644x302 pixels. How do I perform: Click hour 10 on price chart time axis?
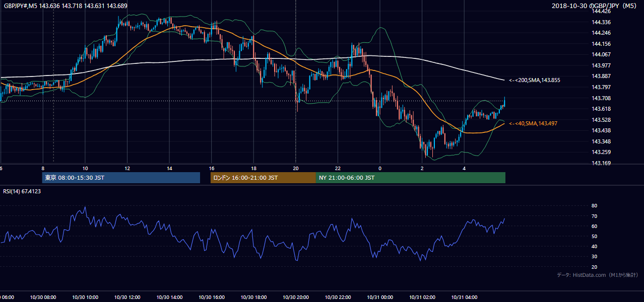[85, 169]
